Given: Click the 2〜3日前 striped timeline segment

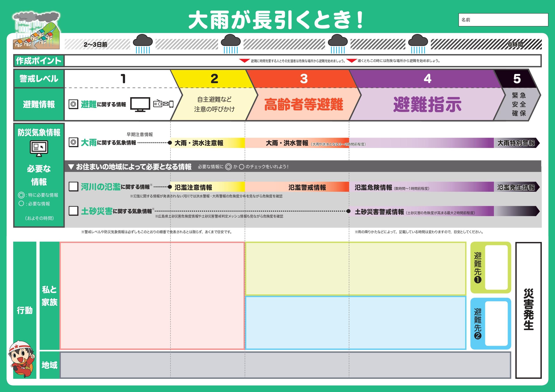Looking at the screenshot, I should 97,44.
